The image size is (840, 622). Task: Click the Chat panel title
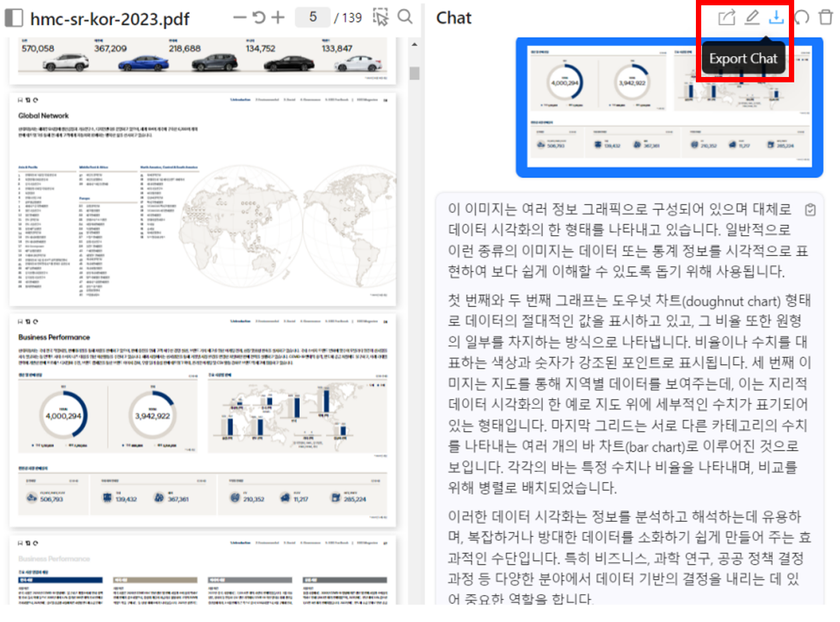(x=454, y=18)
